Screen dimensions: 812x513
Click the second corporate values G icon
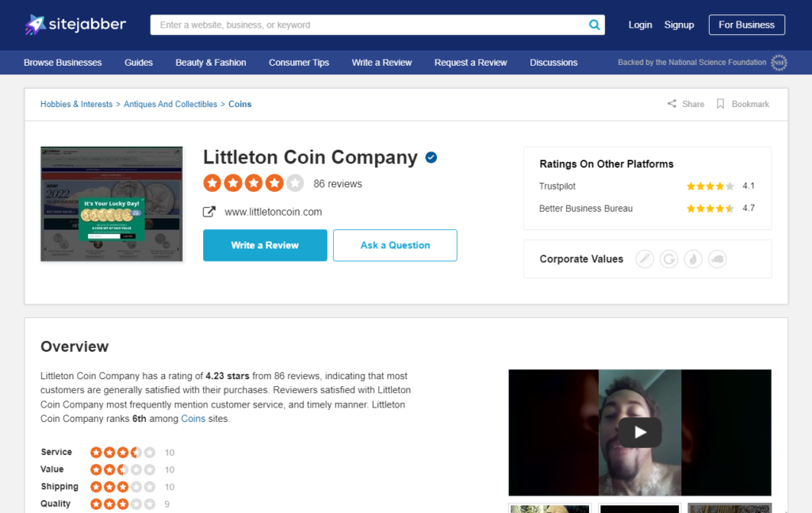[669, 258]
